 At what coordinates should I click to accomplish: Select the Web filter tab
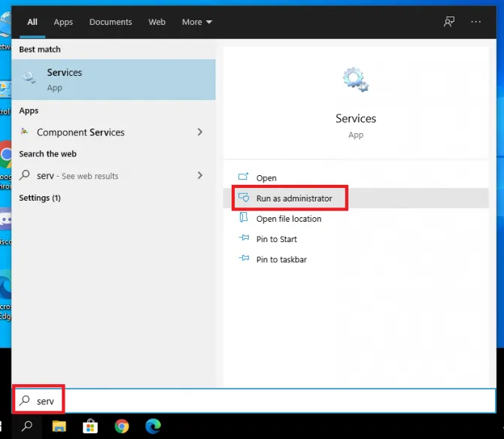click(156, 22)
